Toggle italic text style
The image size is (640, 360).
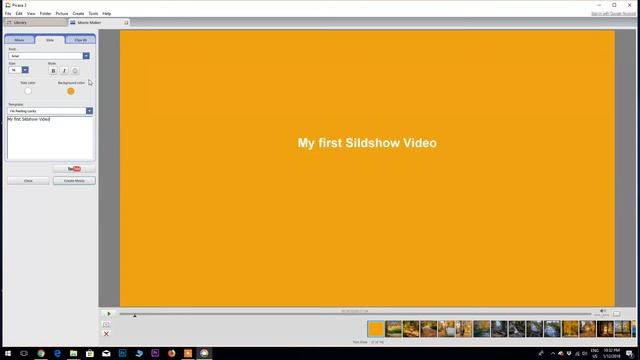(x=64, y=71)
